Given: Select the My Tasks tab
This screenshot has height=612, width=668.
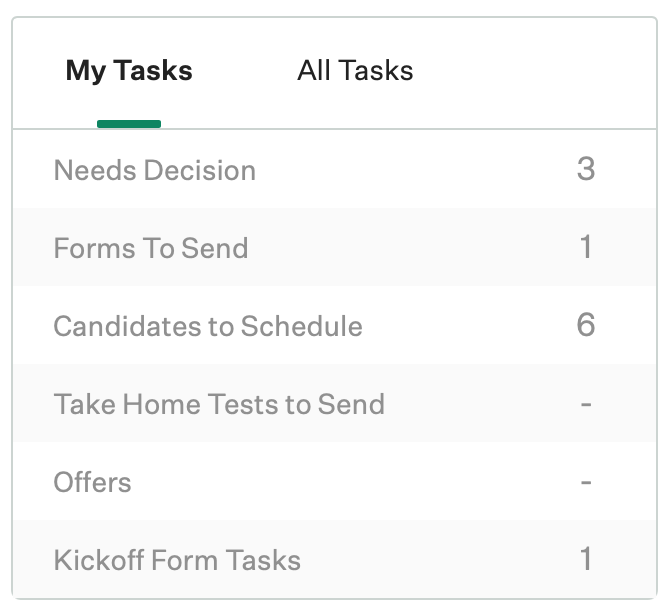Looking at the screenshot, I should [129, 71].
